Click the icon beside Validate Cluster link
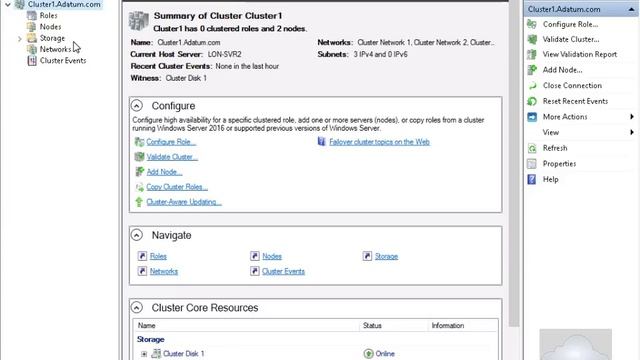This screenshot has width=640, height=360. click(x=139, y=157)
